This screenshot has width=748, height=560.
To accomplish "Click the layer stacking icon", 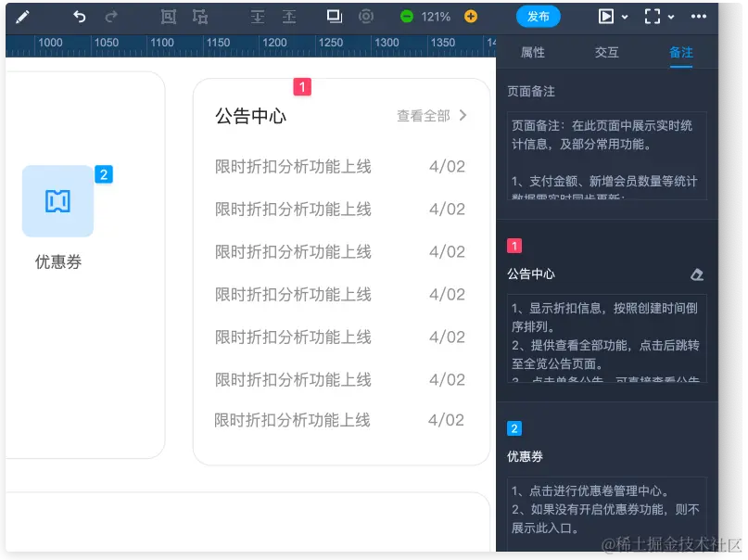I will (335, 17).
